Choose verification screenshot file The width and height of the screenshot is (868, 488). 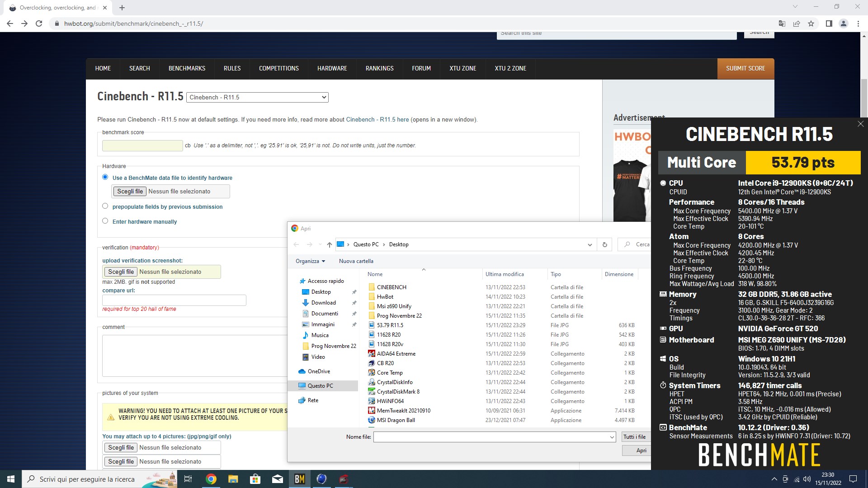point(121,272)
